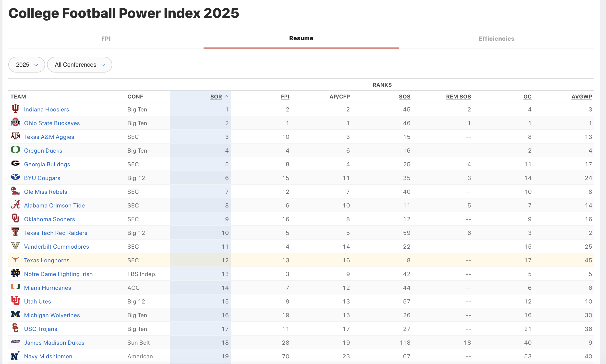This screenshot has height=364, width=606.
Task: Click the Georgia Bulldogs logo
Action: pyautogui.click(x=15, y=163)
